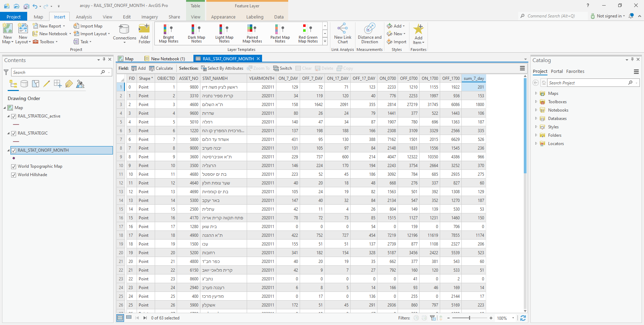Click Switch selection icon
The width and height of the screenshot is (644, 325).
point(283,68)
